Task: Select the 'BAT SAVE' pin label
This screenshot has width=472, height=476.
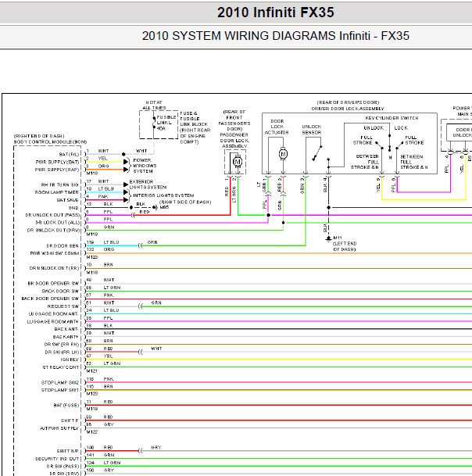Action: tap(68, 200)
